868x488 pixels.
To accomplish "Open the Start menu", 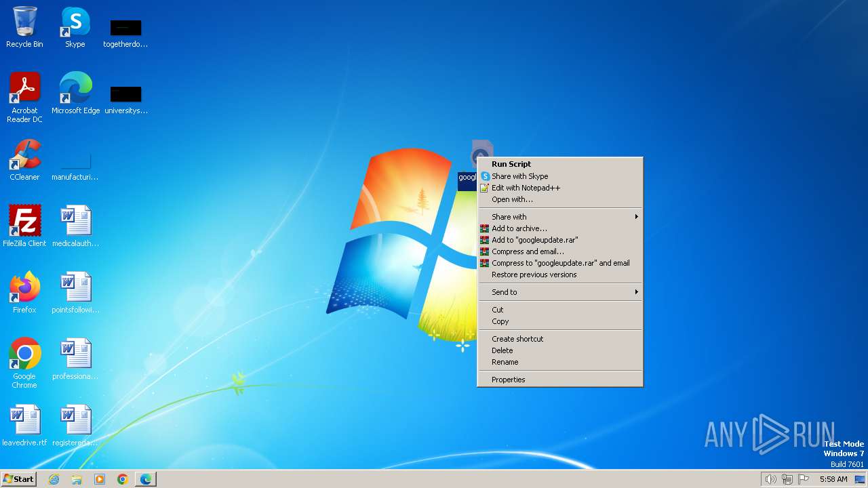I will tap(18, 479).
